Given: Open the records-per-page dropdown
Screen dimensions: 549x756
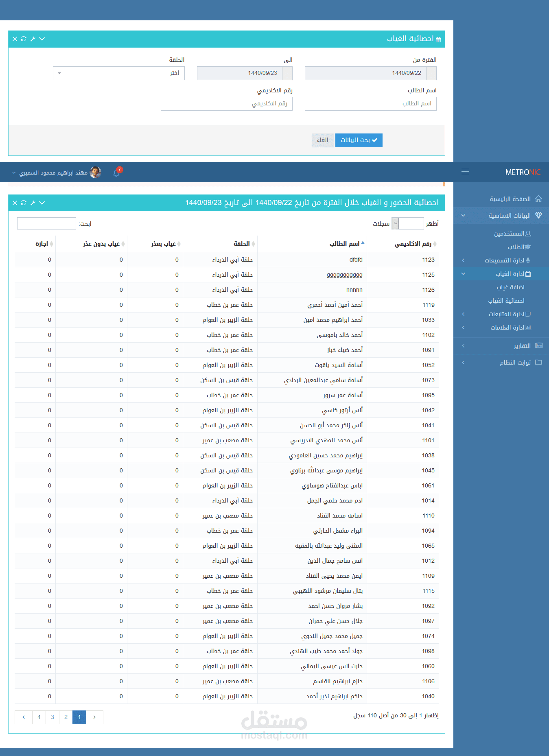Looking at the screenshot, I should 407,223.
